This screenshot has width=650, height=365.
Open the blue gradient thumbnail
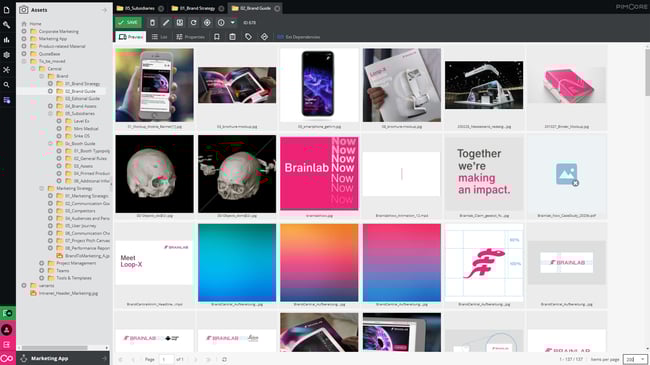click(x=237, y=263)
